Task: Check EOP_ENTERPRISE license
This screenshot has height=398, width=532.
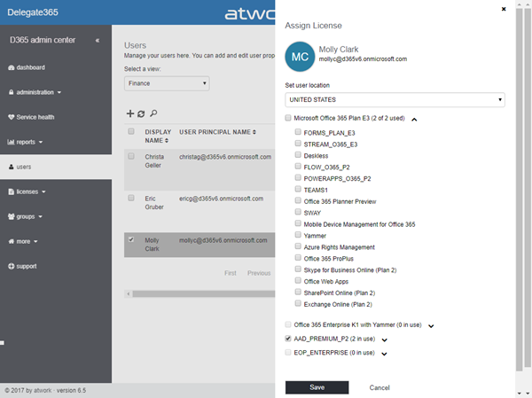Action: 288,352
